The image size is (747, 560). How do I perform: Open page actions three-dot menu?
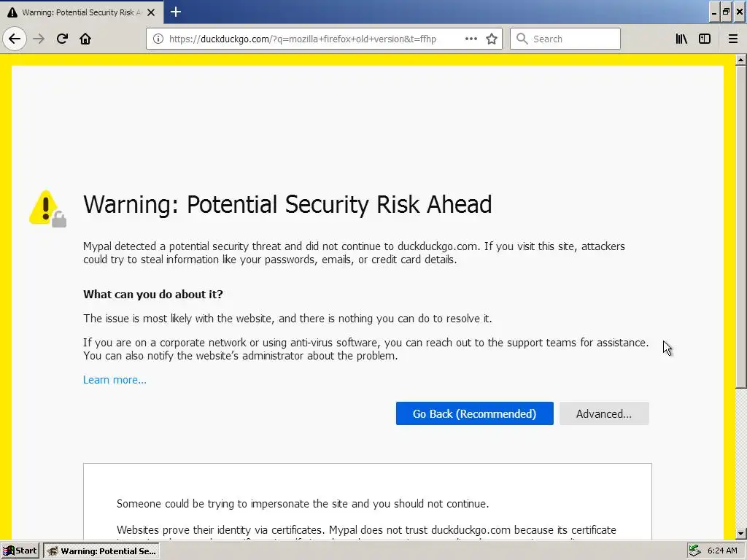point(471,39)
